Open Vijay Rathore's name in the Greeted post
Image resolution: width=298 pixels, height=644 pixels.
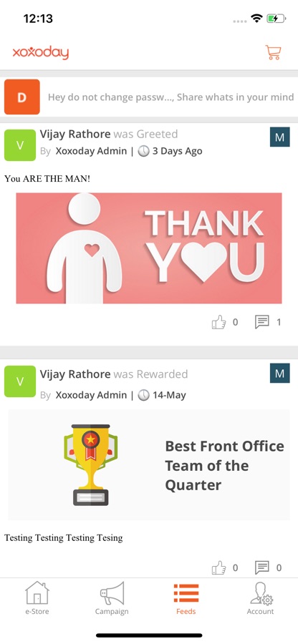click(75, 134)
